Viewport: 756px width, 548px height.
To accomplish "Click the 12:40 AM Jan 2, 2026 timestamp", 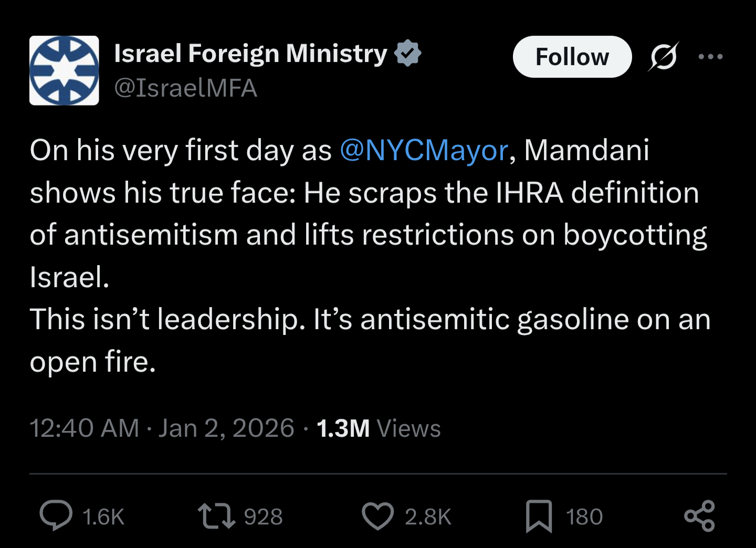I will [x=162, y=428].
